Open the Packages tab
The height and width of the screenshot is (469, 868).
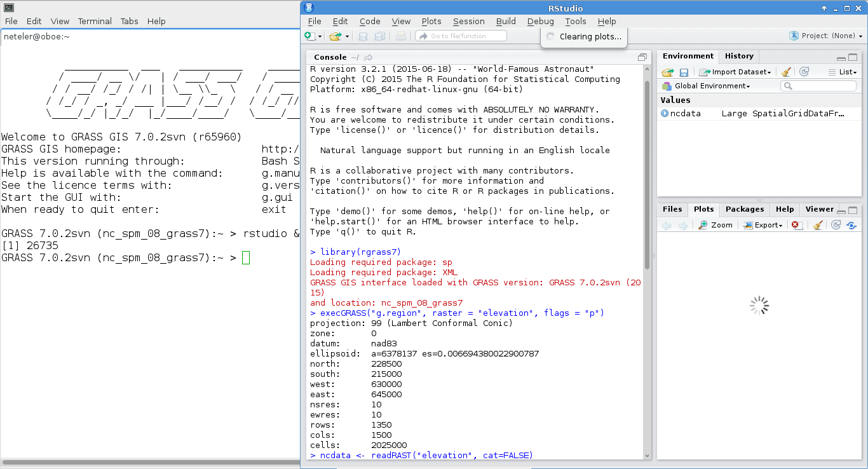coord(745,209)
